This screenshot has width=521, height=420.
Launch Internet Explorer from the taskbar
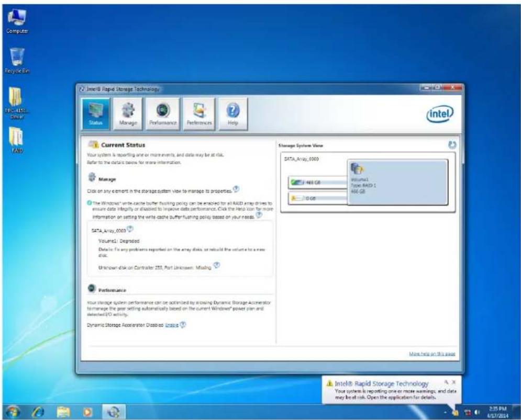[38, 412]
